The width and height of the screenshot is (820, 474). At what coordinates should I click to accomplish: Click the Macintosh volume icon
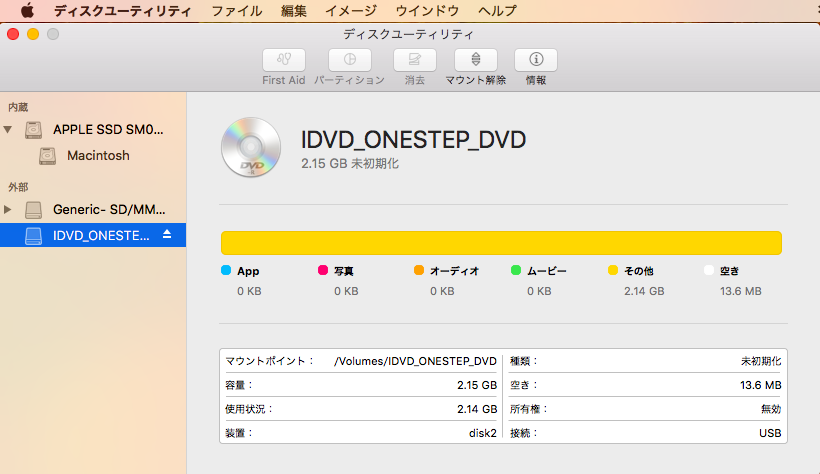(x=47, y=156)
